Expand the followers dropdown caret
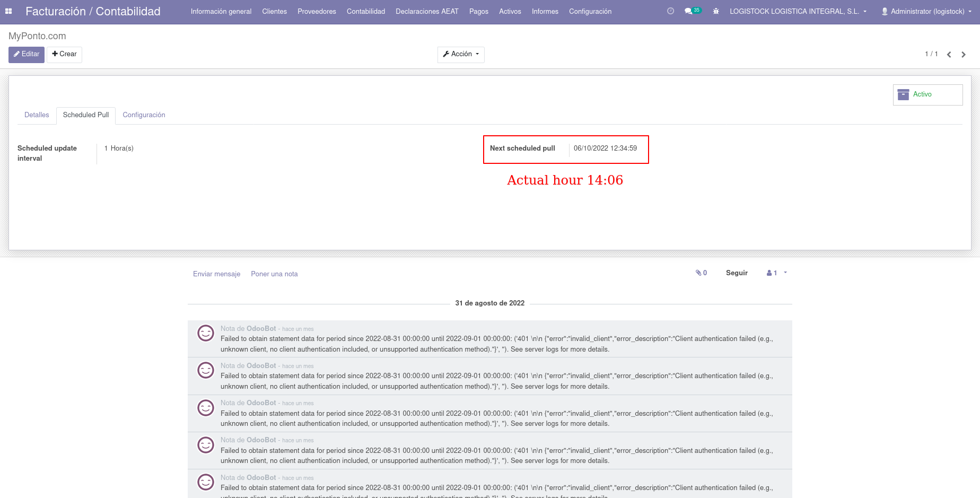This screenshot has width=980, height=498. click(x=785, y=273)
